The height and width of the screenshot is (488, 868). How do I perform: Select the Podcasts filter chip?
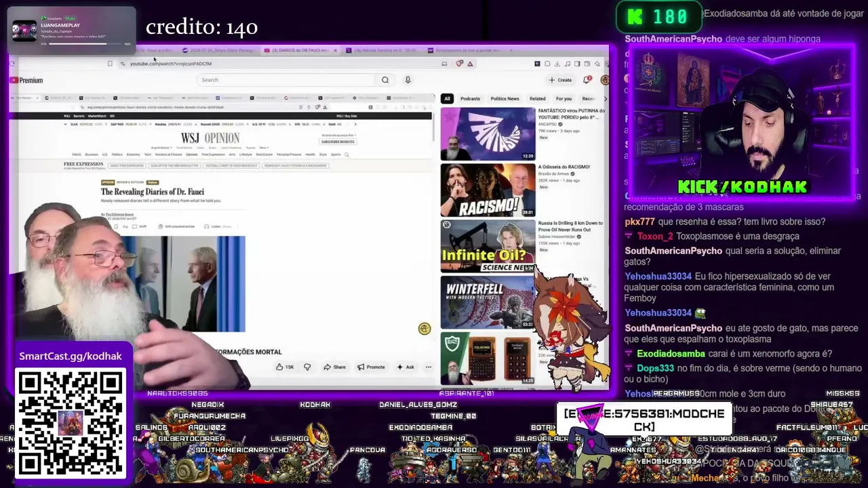tap(470, 99)
